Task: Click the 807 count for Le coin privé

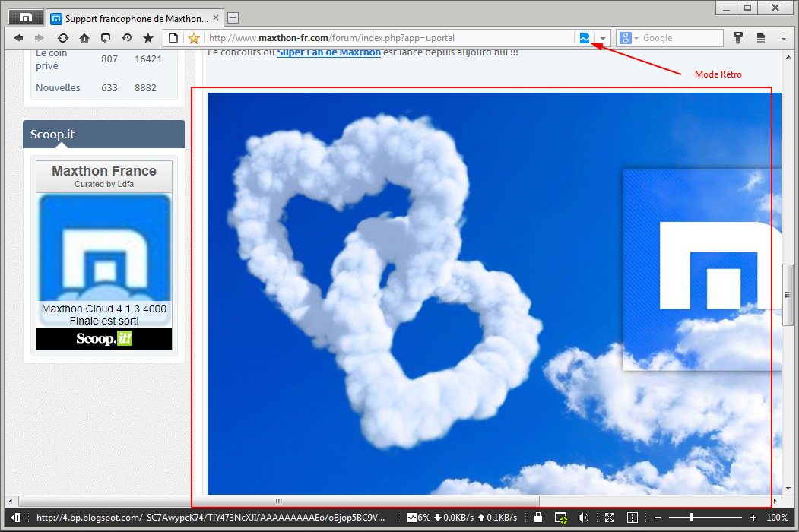Action: (109, 59)
